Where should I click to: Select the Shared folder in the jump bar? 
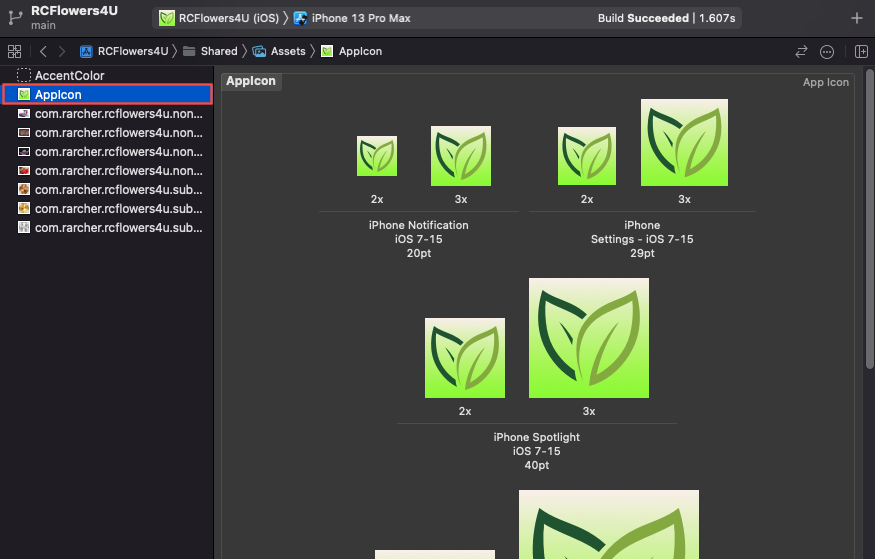(x=210, y=51)
